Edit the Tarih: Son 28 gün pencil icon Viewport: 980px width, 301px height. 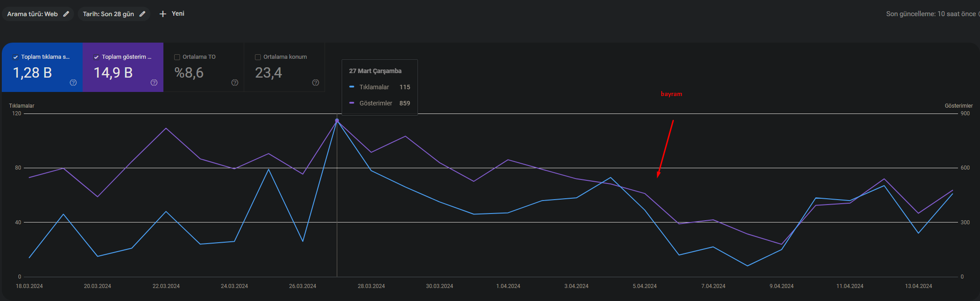[142, 14]
